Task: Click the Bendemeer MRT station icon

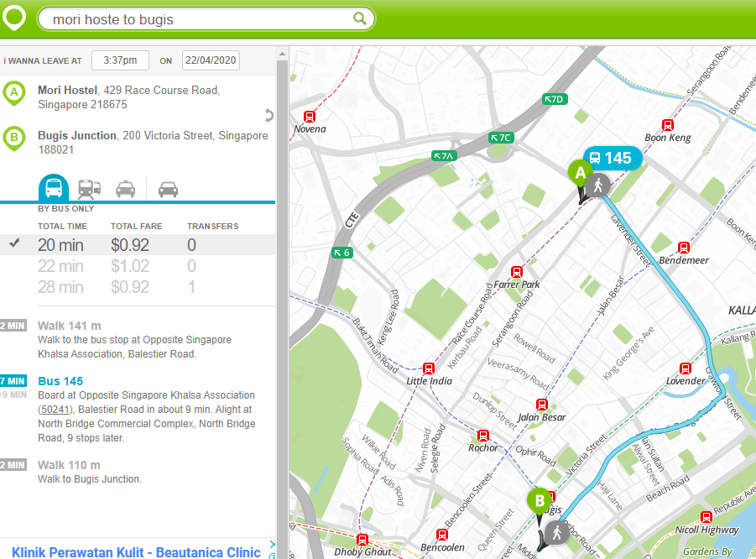Action: click(x=683, y=248)
